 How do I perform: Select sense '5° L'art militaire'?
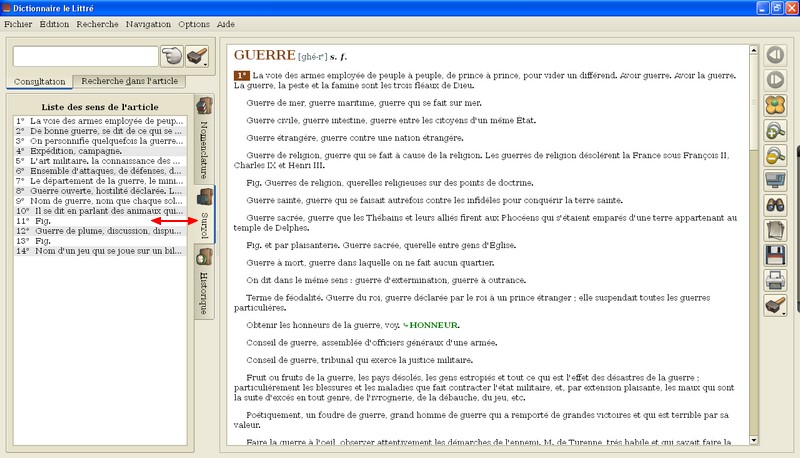(99, 161)
